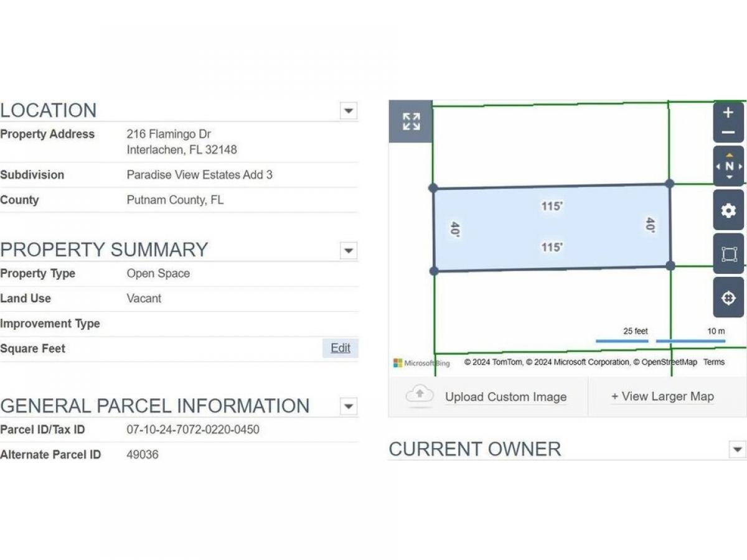Viewport: 747px width, 560px height.
Task: Open the map Terms link
Action: click(714, 362)
